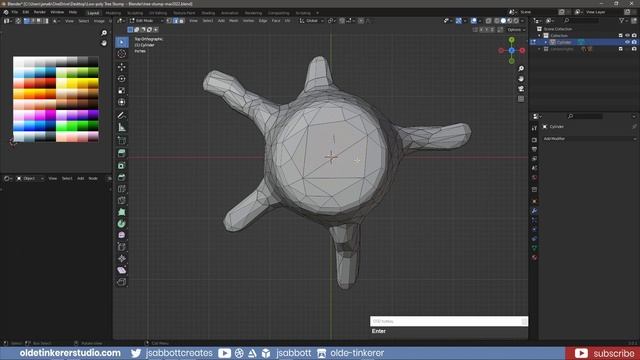Open the Render properties tab
This screenshot has height=360, width=640.
point(534,140)
